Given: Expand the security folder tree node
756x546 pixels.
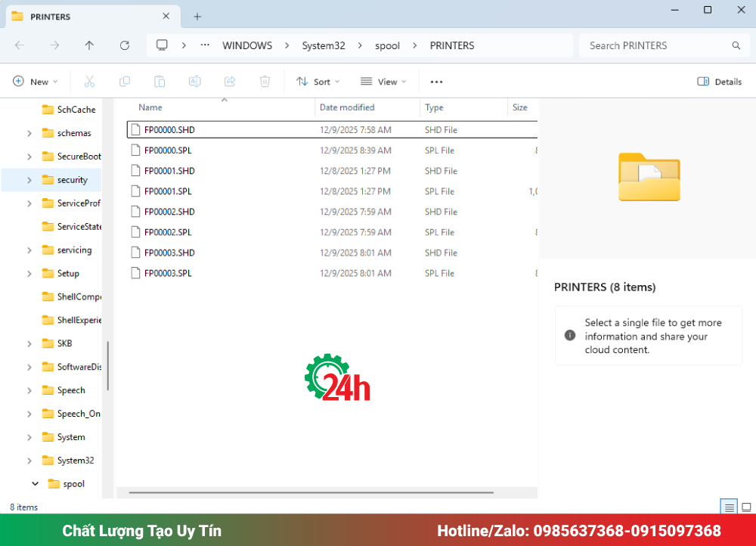Looking at the screenshot, I should pyautogui.click(x=29, y=180).
